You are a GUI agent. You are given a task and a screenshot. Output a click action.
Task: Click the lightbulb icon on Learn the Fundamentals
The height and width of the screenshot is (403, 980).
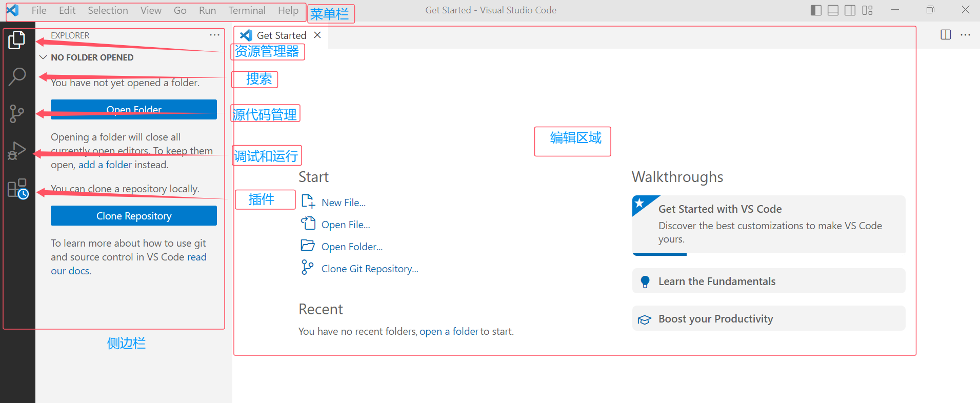pyautogui.click(x=645, y=281)
